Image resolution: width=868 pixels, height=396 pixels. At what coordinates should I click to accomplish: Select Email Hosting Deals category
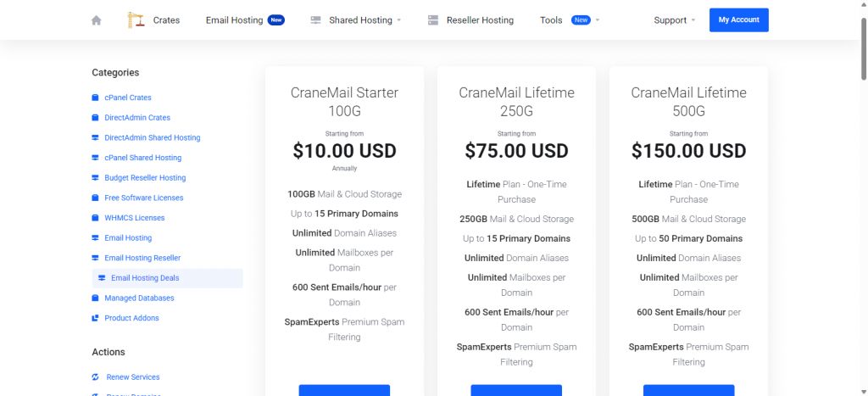(x=145, y=278)
